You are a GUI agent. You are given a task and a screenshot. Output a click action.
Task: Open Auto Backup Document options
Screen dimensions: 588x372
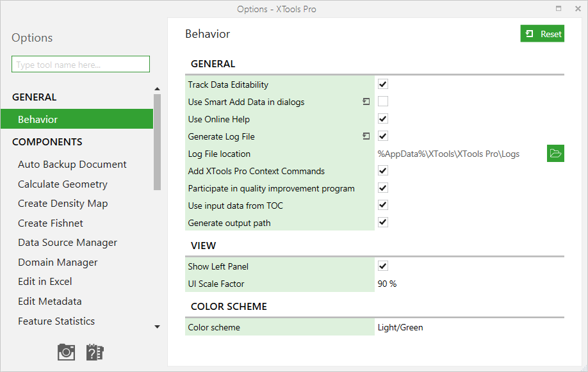tap(72, 165)
